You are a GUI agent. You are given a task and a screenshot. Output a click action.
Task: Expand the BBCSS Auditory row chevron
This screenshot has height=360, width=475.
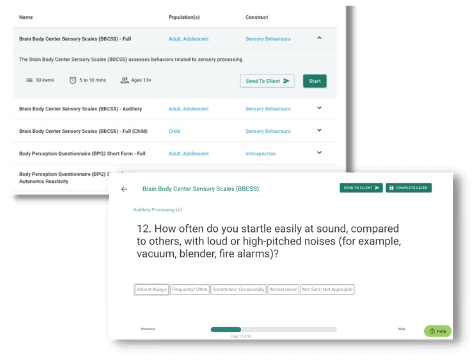[x=319, y=108]
